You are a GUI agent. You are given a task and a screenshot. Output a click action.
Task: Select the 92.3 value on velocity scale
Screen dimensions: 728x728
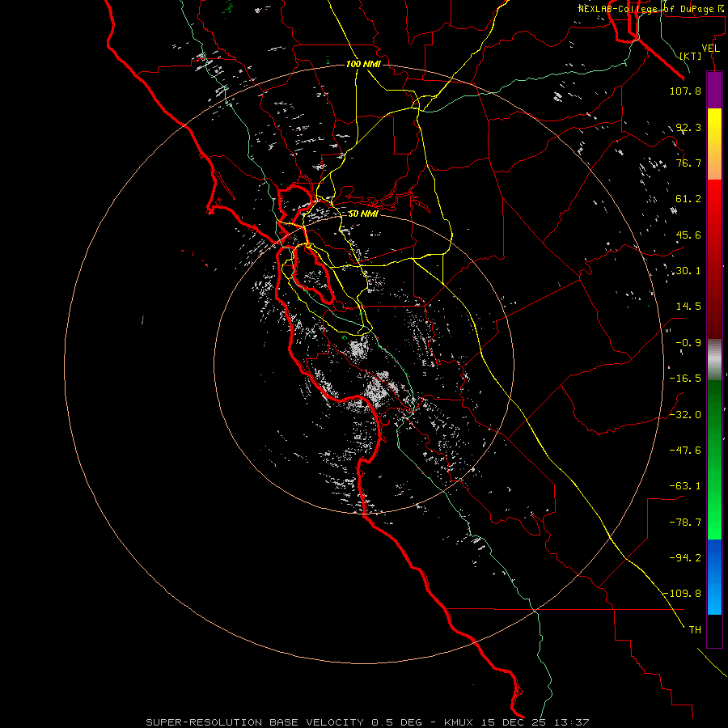(688, 127)
